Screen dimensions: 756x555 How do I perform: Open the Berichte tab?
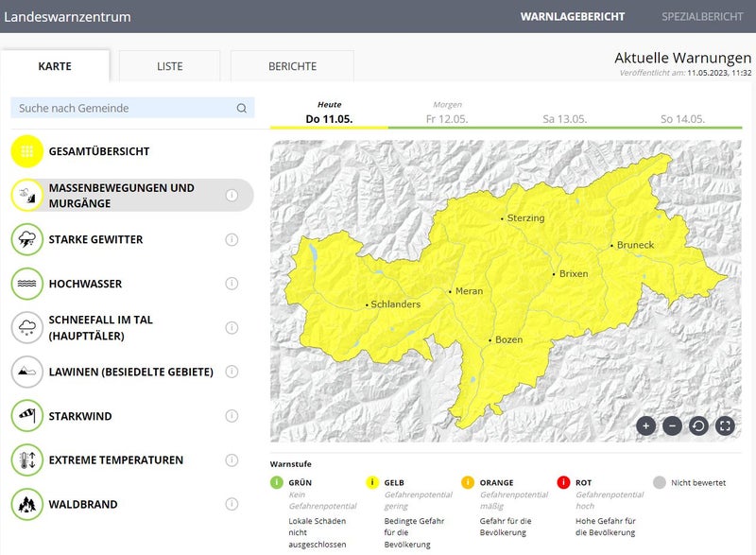(x=292, y=66)
